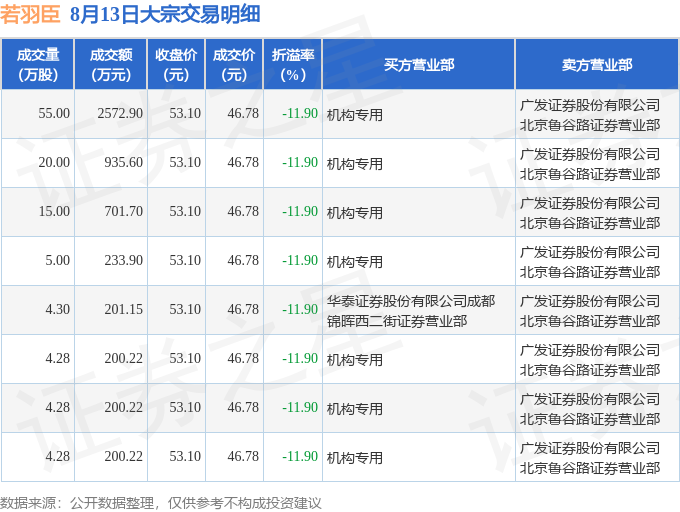Image resolution: width=680 pixels, height=512 pixels.
Task: Select the 买方营业部 column header
Action: pos(418,65)
